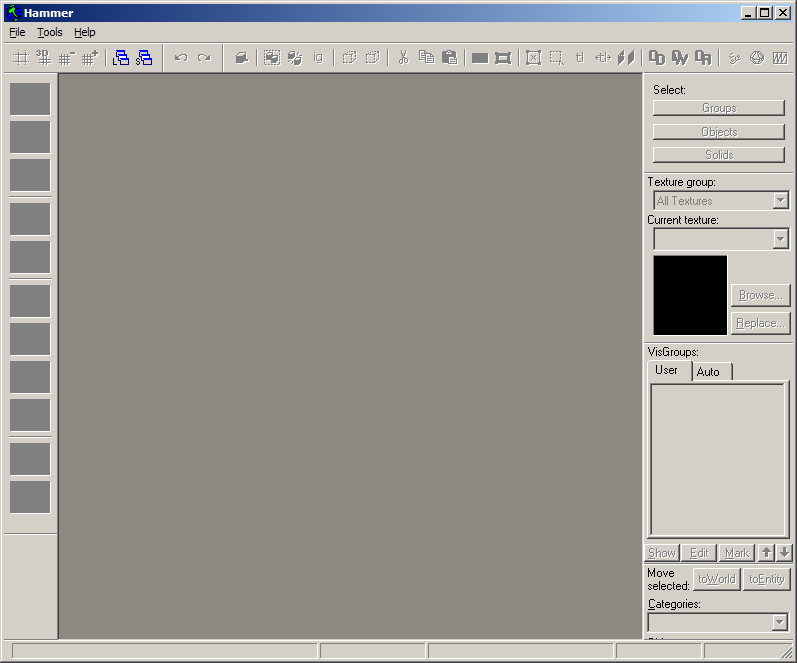Increase grid size with the plus grid icon
The height and width of the screenshot is (663, 797).
click(90, 58)
